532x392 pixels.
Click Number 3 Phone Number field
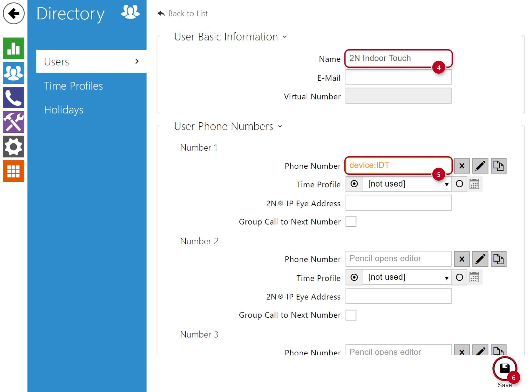click(x=398, y=350)
